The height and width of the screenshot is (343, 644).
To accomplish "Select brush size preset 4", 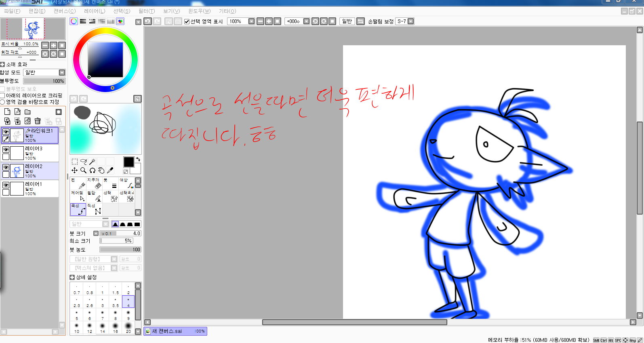I will [128, 302].
